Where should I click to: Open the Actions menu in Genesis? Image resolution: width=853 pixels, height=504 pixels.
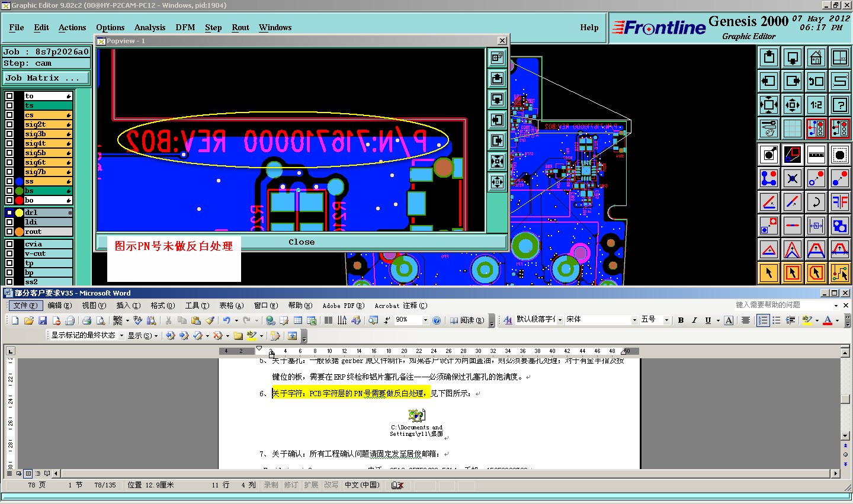(72, 27)
